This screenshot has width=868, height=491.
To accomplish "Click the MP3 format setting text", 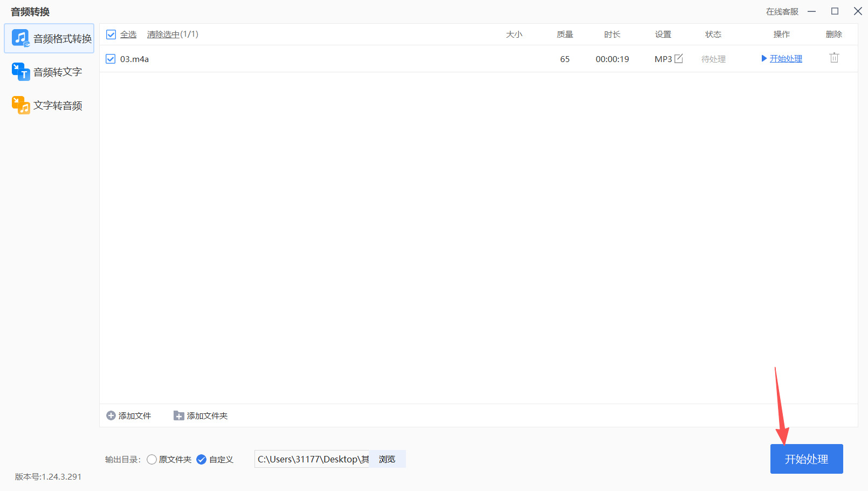I will [x=663, y=59].
